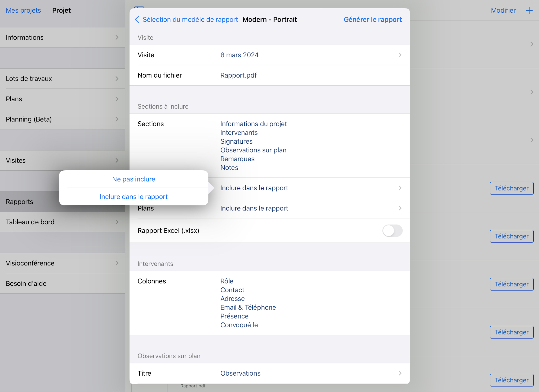Click the plus icon to add a report
539x392 pixels.
pyautogui.click(x=529, y=11)
